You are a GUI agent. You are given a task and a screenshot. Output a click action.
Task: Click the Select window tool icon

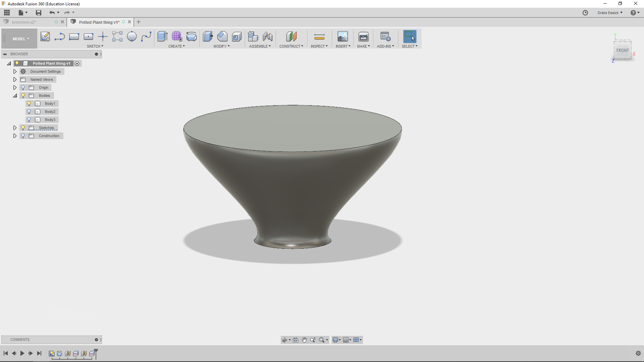[x=410, y=37]
